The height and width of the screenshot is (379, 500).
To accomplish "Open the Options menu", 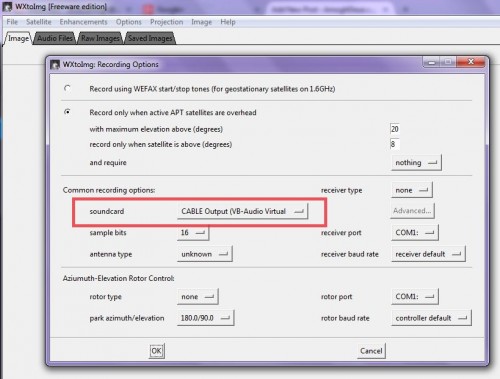I will 129,22.
